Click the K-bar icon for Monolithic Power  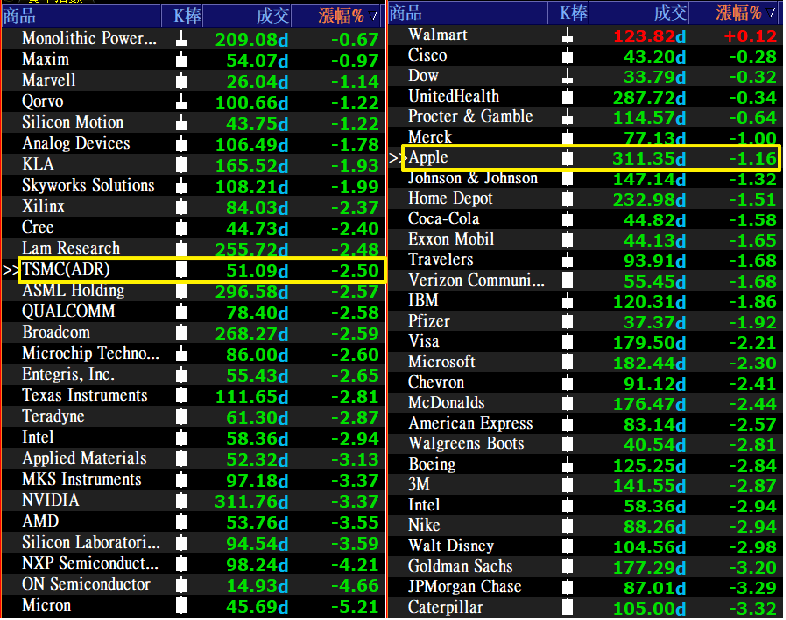(182, 39)
